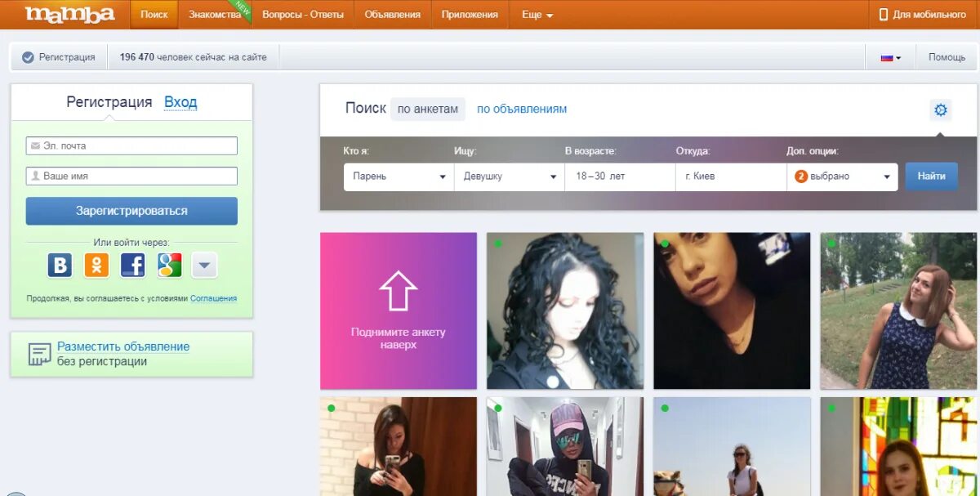Show more login services arrow button

pyautogui.click(x=204, y=265)
